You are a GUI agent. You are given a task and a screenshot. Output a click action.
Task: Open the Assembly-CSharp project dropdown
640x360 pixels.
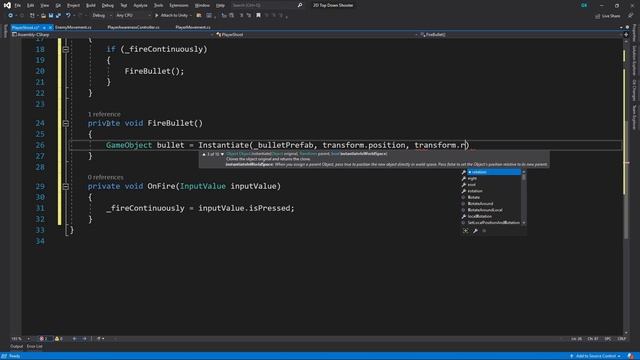click(112, 35)
